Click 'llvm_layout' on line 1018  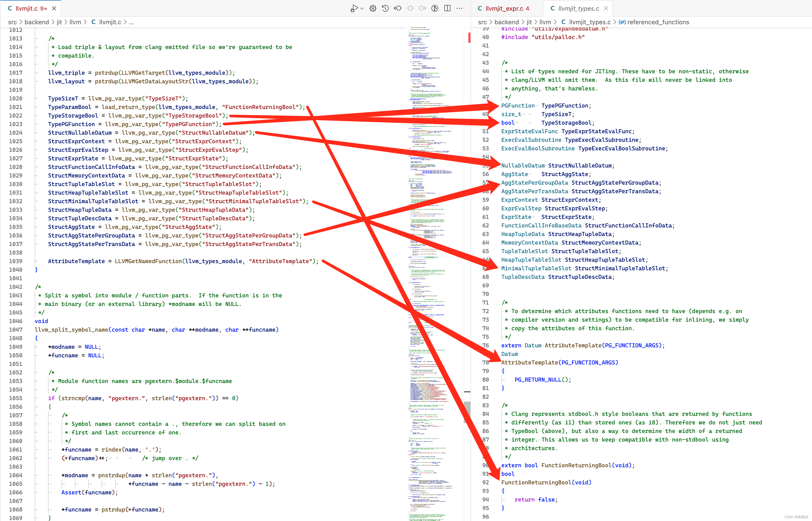(x=66, y=82)
